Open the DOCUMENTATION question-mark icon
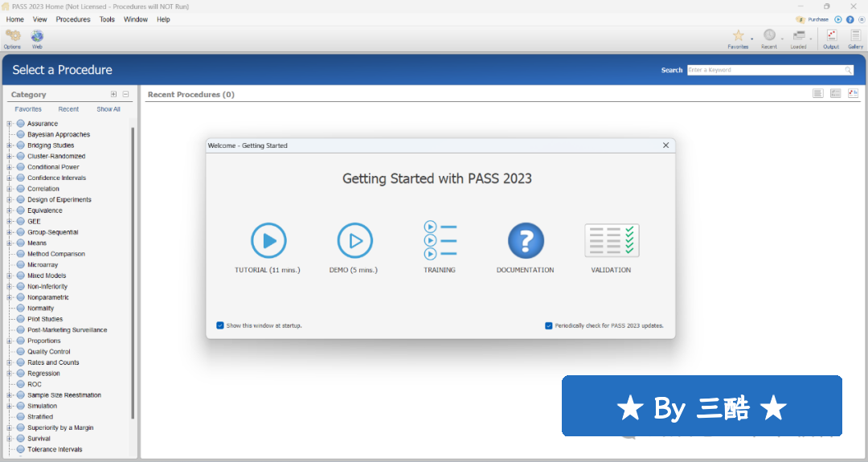This screenshot has height=462, width=868. click(526, 241)
